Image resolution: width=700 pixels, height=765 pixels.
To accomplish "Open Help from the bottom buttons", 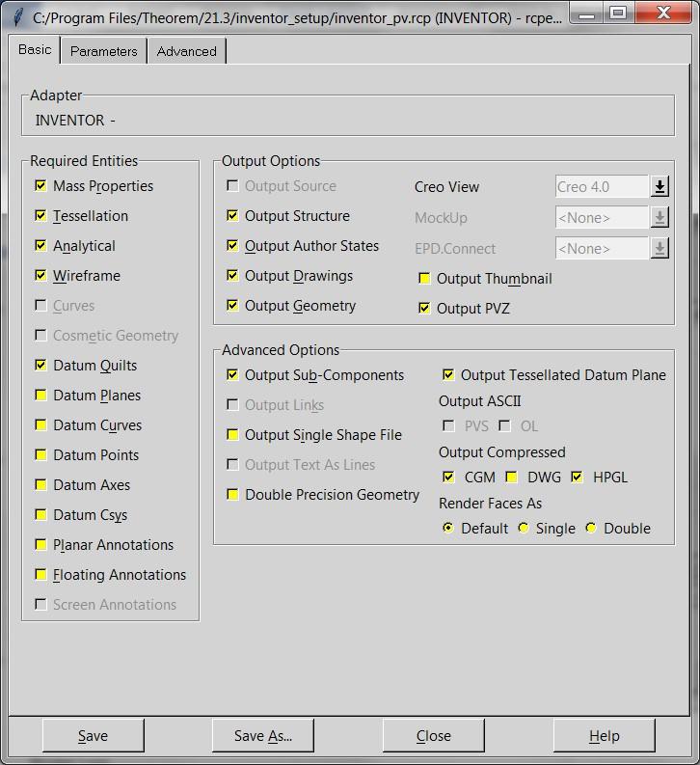I will pyautogui.click(x=604, y=735).
